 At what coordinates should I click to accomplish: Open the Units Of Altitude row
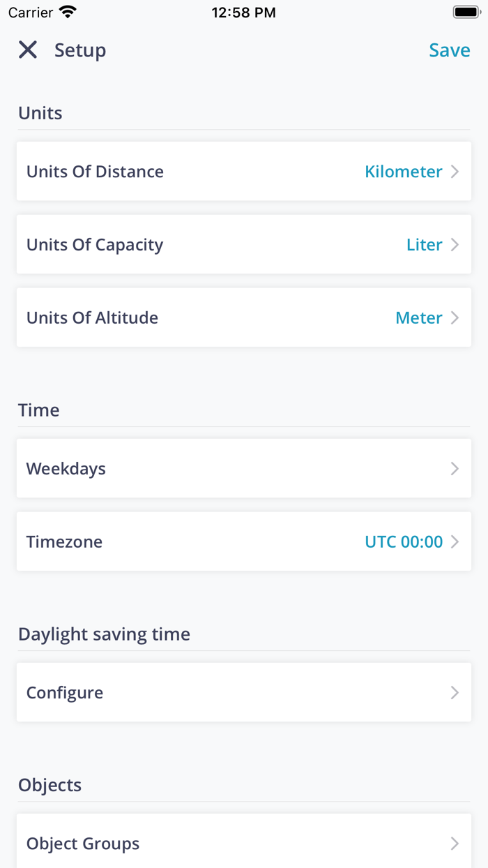pyautogui.click(x=92, y=317)
